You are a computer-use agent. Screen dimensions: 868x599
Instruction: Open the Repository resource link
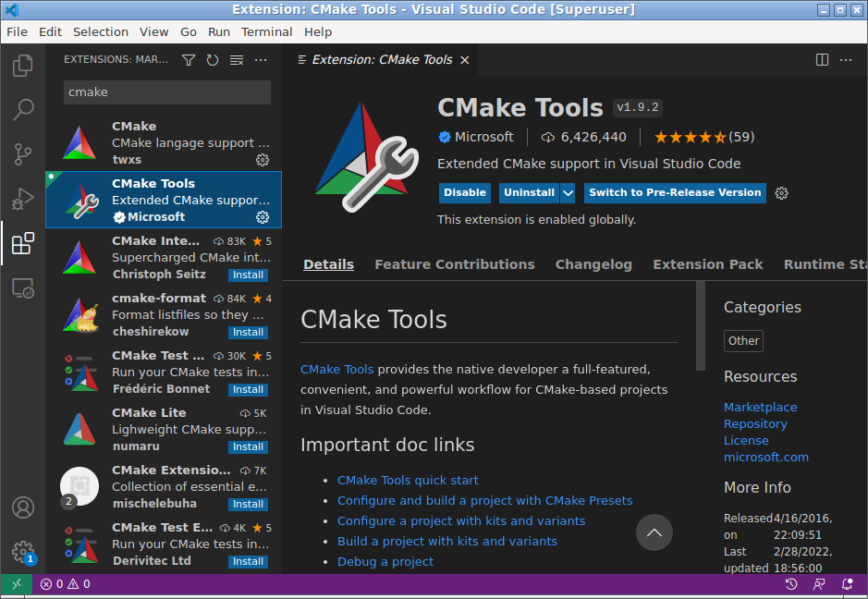pos(755,424)
